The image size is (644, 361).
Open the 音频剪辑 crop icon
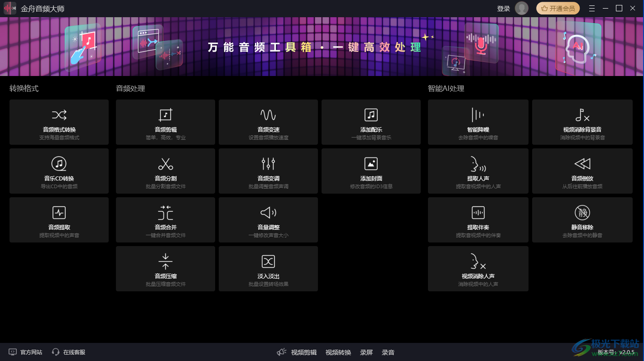[x=166, y=114]
